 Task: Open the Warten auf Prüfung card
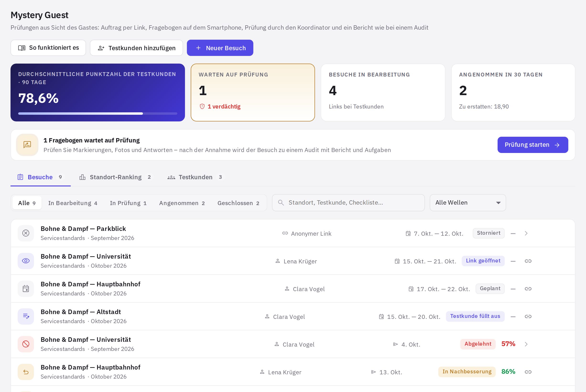(253, 93)
